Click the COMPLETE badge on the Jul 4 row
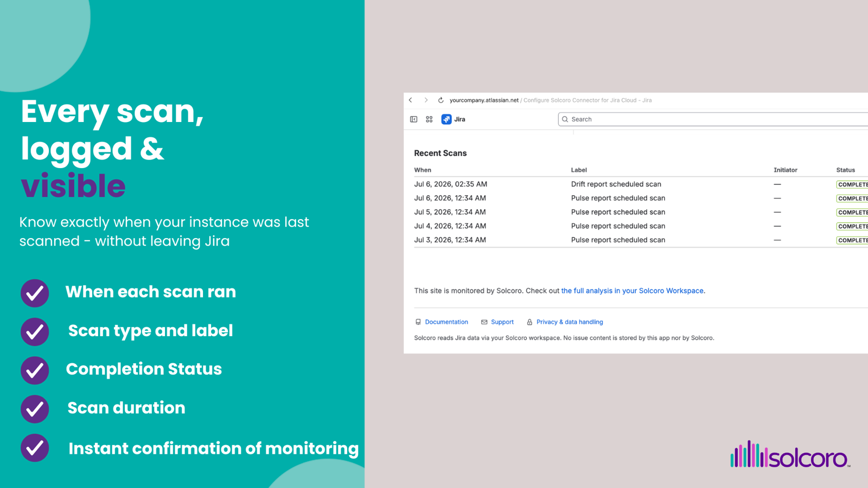 pyautogui.click(x=852, y=226)
